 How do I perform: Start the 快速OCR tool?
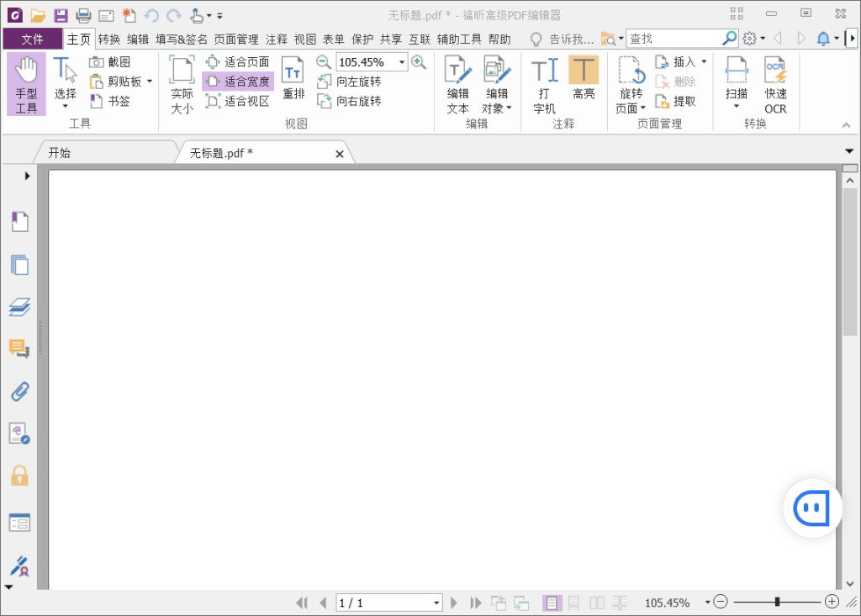point(774,82)
